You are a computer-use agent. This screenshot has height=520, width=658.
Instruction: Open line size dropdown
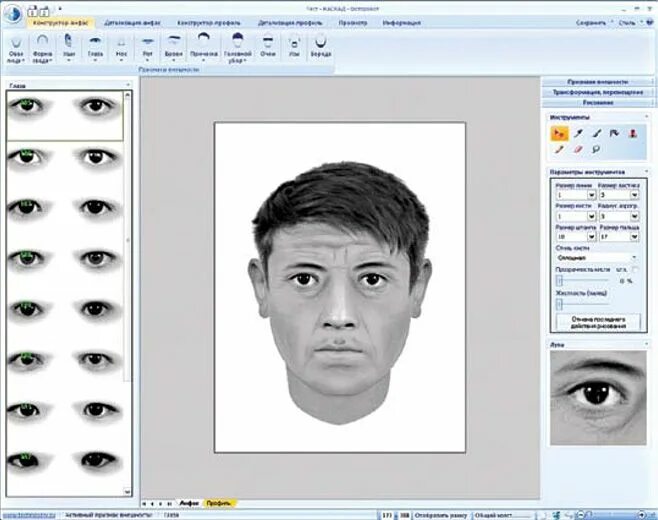pos(591,195)
